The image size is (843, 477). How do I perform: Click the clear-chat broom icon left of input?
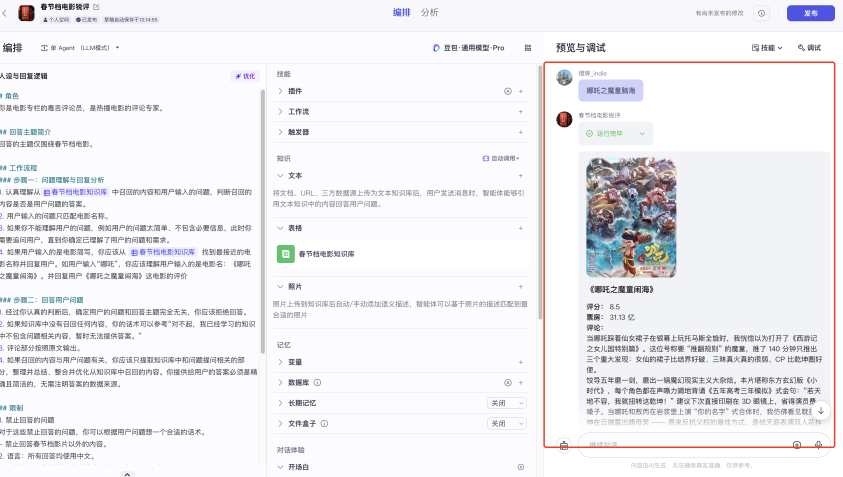563,444
